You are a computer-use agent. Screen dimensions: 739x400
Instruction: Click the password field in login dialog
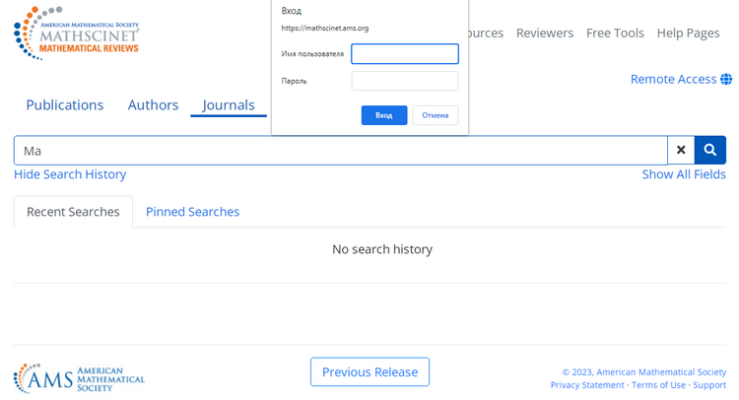pos(405,81)
